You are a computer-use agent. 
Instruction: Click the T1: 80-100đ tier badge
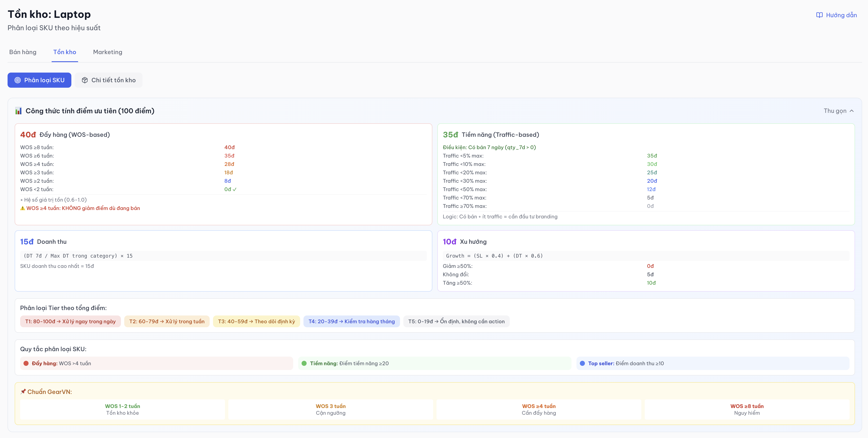70,321
